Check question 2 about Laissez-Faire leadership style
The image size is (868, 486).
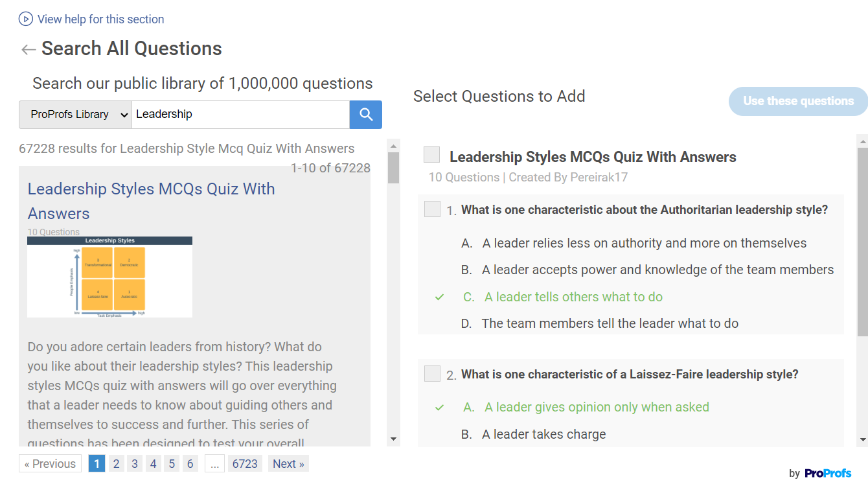pos(432,374)
